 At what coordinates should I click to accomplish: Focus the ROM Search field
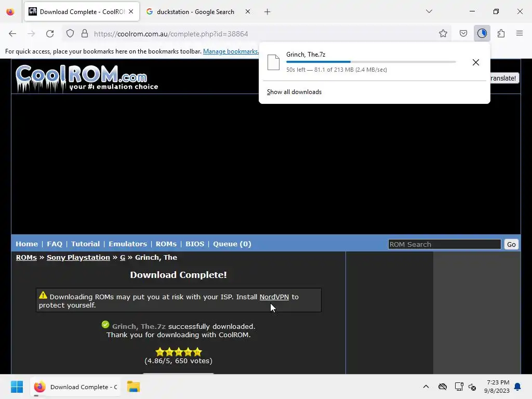pos(445,244)
